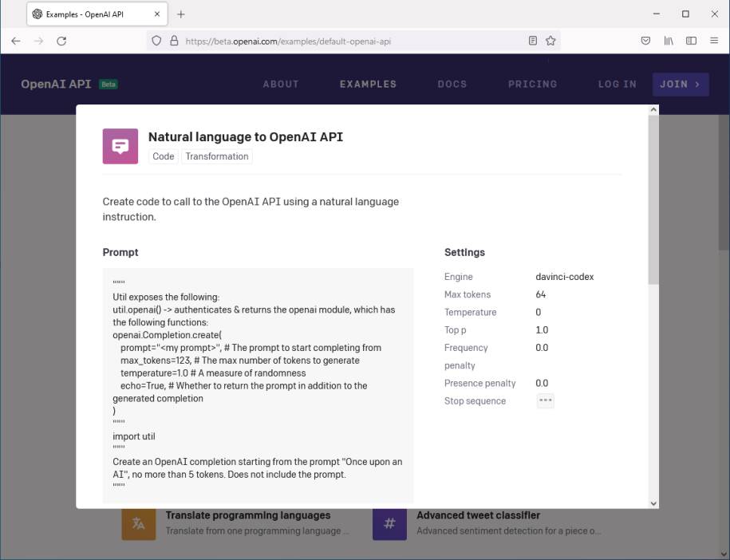The height and width of the screenshot is (560, 730).
Task: Click LOG IN in the header
Action: [x=618, y=85]
